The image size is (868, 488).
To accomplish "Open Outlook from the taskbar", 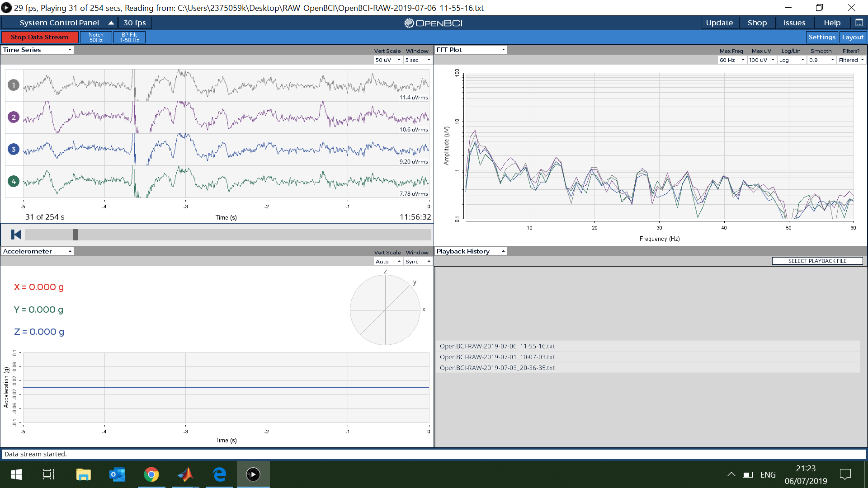I will point(118,474).
